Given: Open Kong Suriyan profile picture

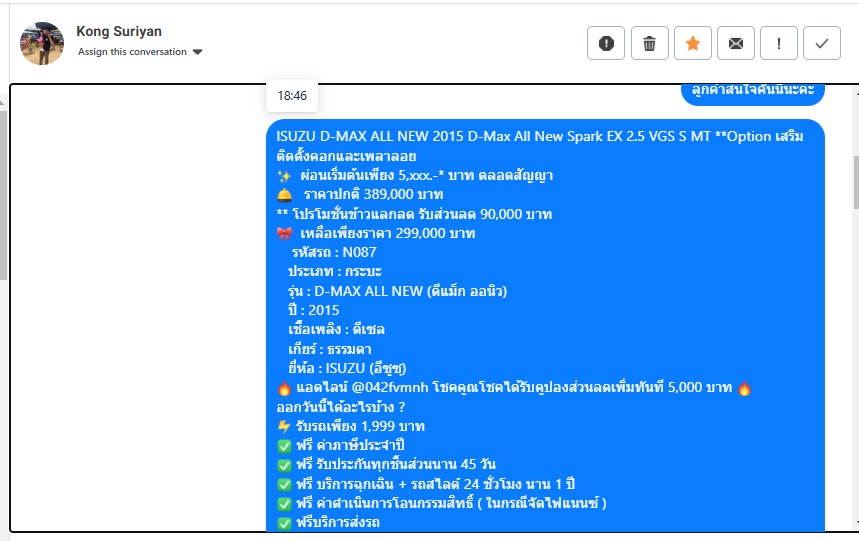Looking at the screenshot, I should (x=42, y=43).
